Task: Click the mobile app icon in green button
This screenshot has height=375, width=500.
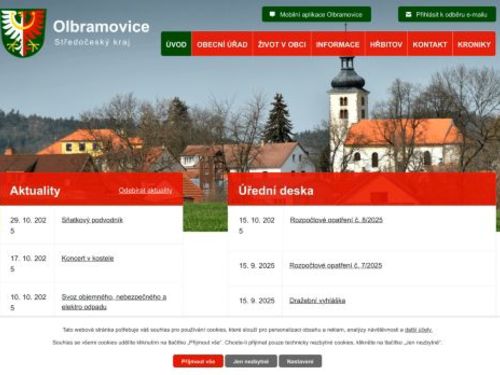Action: pos(272,14)
